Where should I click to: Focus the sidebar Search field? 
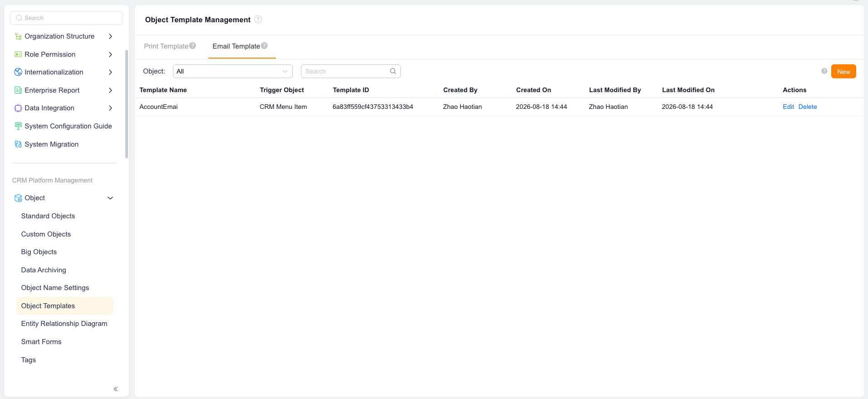[x=66, y=18]
